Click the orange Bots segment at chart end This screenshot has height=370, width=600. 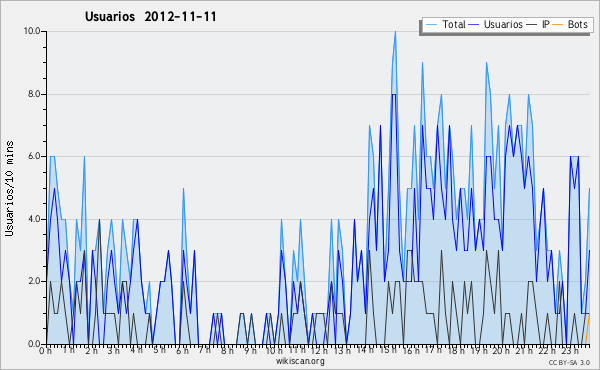tap(587, 328)
